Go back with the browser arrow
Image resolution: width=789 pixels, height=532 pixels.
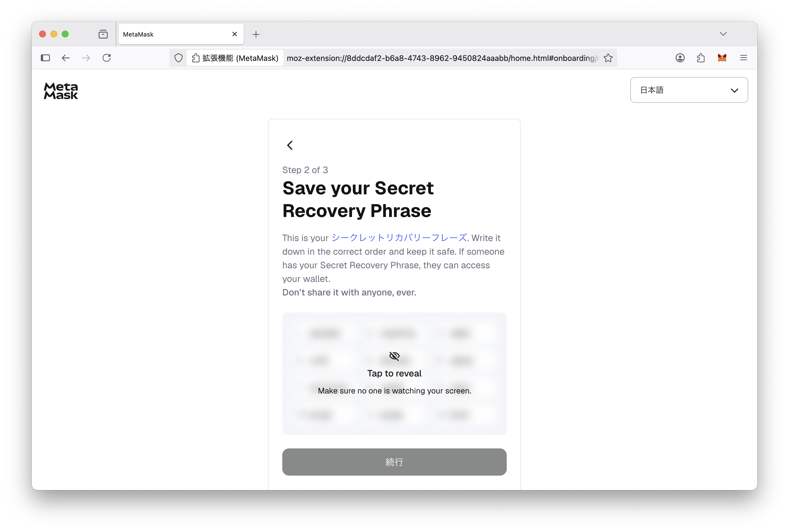[66, 58]
